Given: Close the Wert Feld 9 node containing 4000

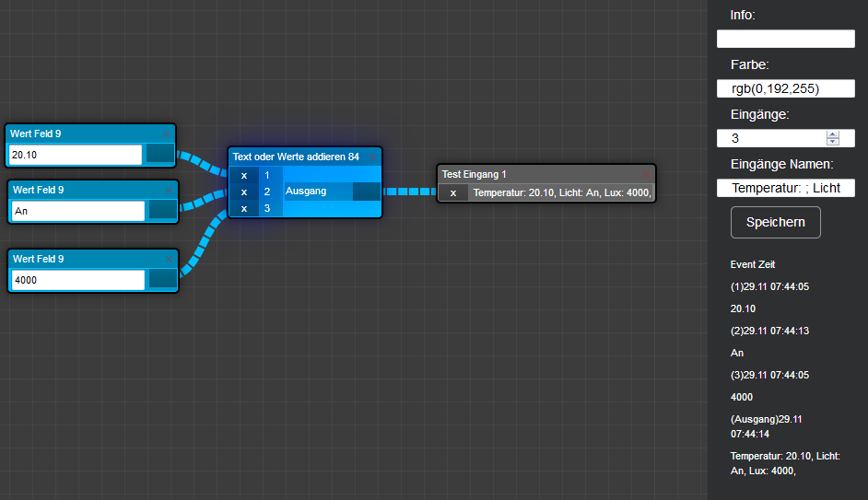Looking at the screenshot, I should tap(169, 259).
